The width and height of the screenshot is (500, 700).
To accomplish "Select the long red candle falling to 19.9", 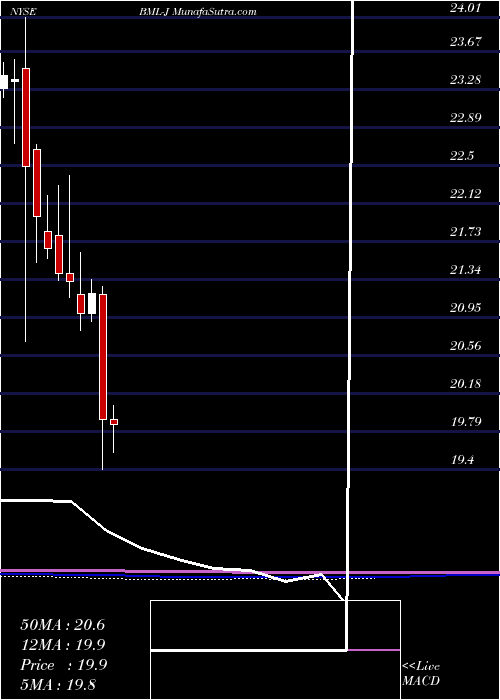I will tap(103, 357).
